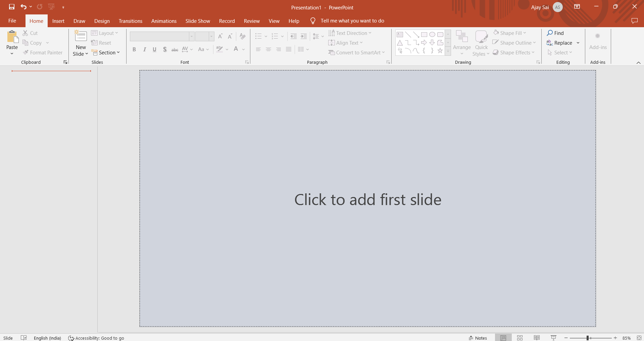Click to add the first slide

click(367, 199)
